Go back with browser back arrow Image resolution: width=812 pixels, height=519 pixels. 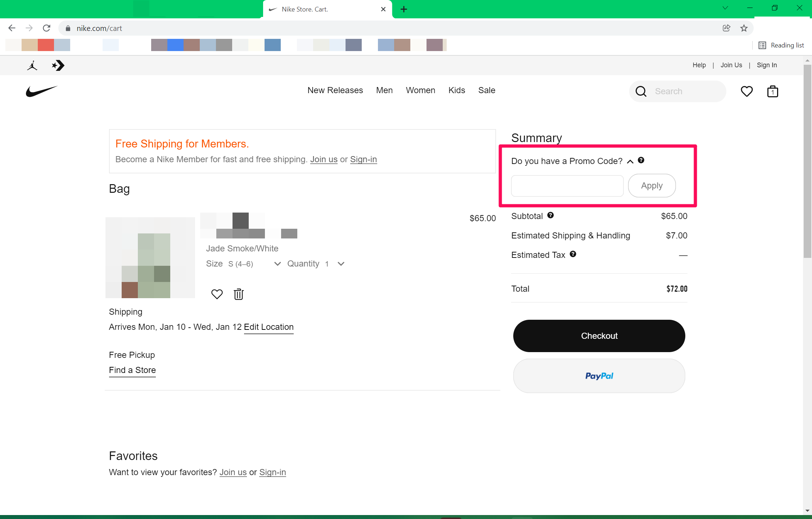pyautogui.click(x=12, y=28)
